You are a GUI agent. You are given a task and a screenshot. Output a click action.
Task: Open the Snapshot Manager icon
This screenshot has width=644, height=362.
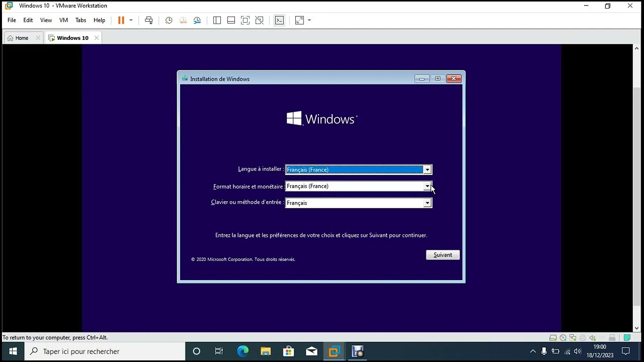pos(197,20)
